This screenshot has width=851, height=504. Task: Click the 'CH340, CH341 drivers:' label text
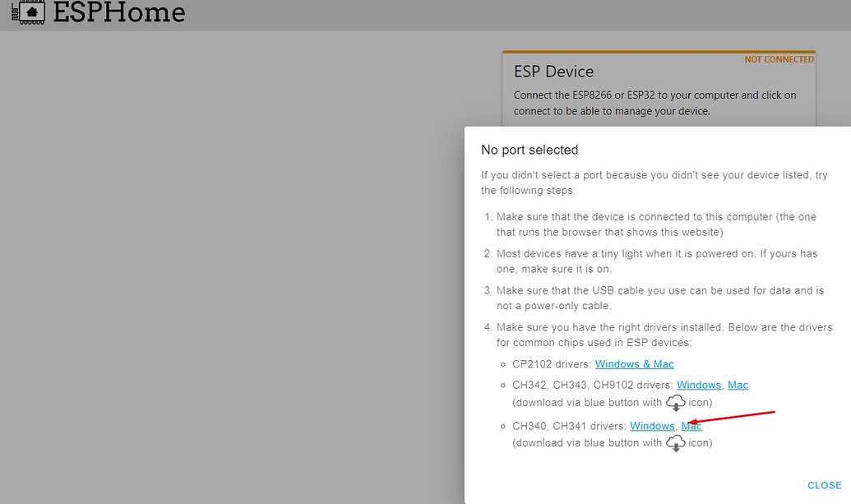(x=569, y=426)
